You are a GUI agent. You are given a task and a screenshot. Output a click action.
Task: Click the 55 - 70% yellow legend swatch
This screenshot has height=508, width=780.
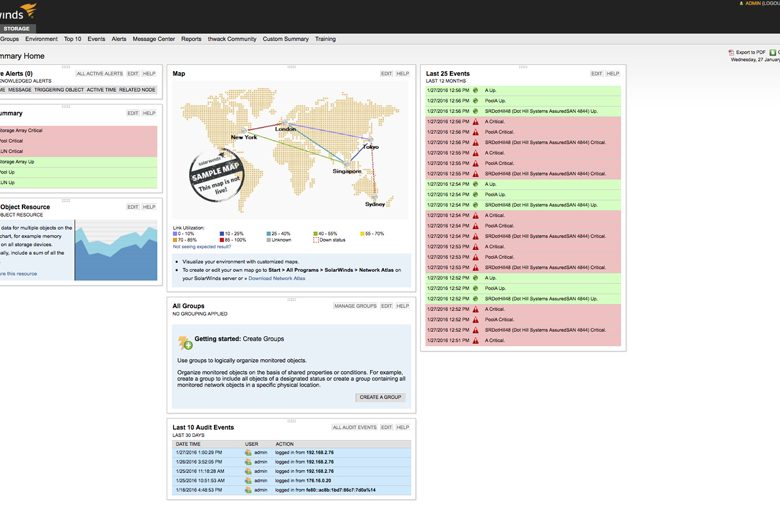coord(362,233)
